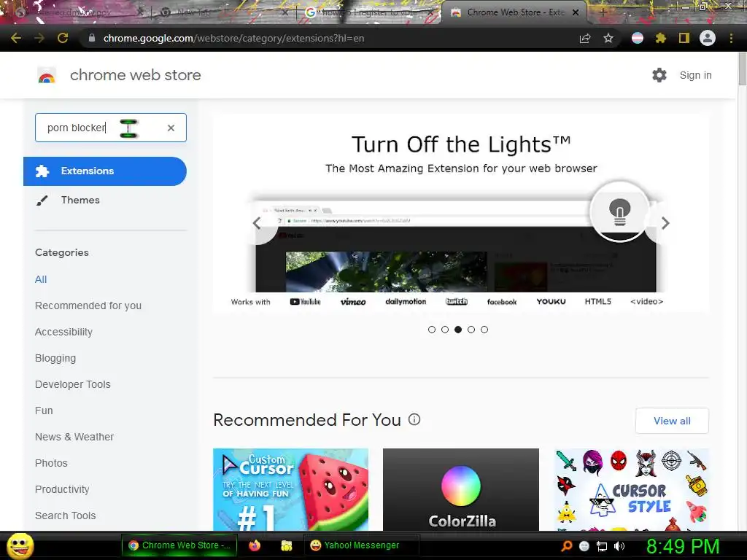
Task: Open the smiley Start button
Action: [x=20, y=545]
